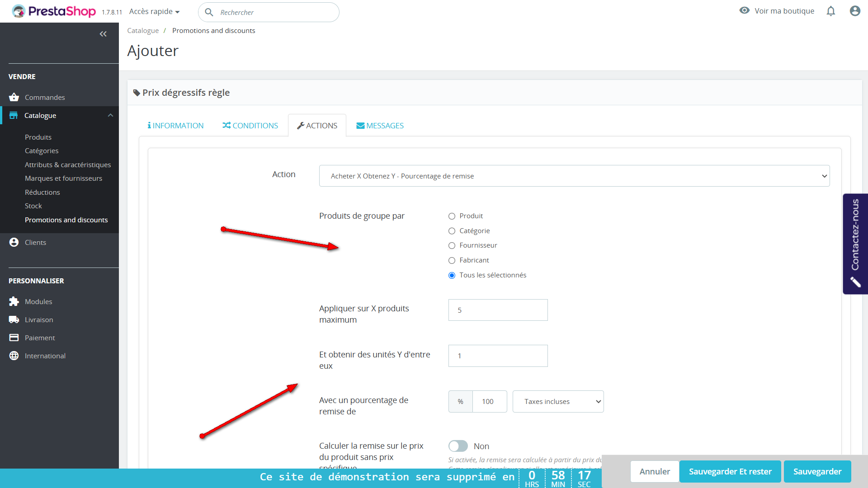Click the maximum X products input field
868x488 pixels.
tap(498, 310)
